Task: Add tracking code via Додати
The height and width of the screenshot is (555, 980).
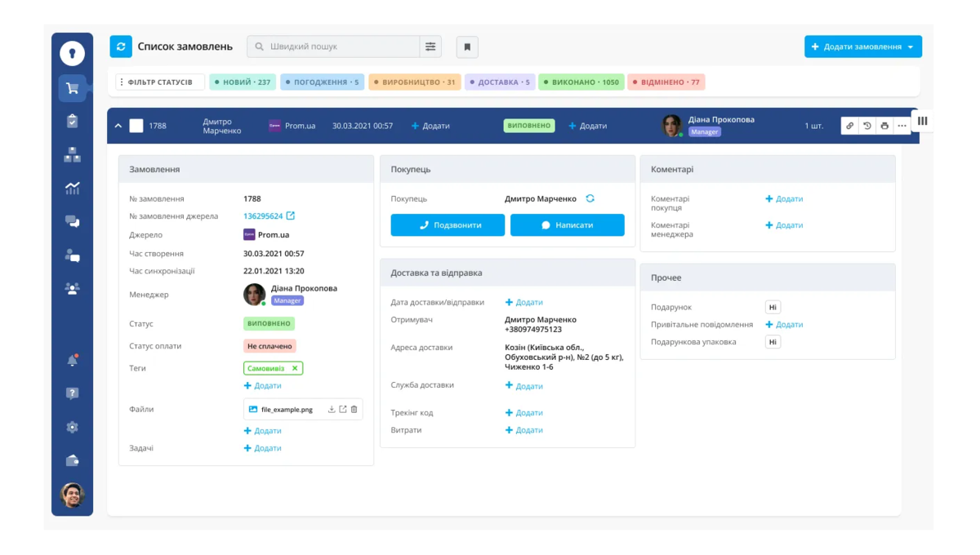Action: (524, 413)
